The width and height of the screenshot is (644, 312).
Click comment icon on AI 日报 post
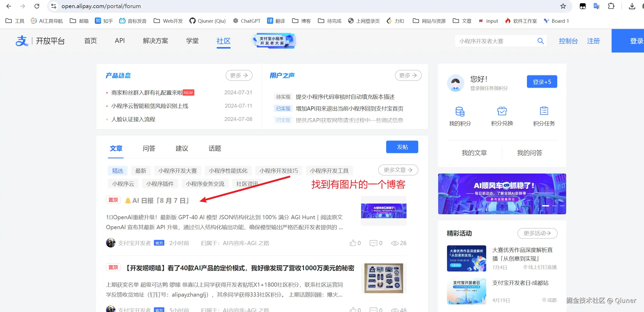[373, 243]
